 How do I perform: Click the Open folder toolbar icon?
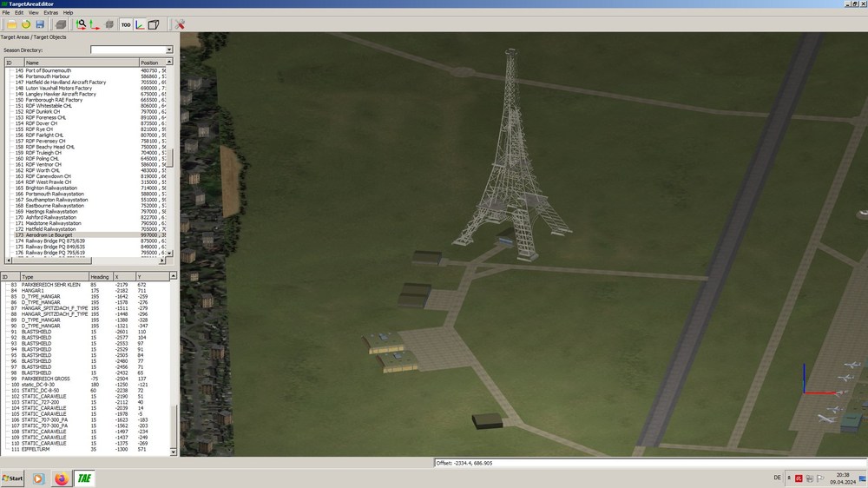pos(11,24)
